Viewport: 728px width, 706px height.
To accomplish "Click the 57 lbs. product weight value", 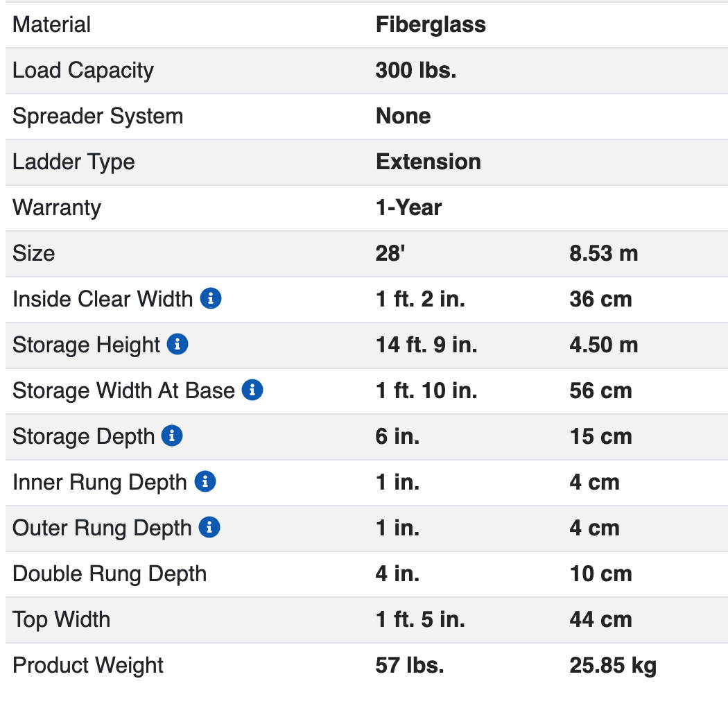I will pos(410,665).
